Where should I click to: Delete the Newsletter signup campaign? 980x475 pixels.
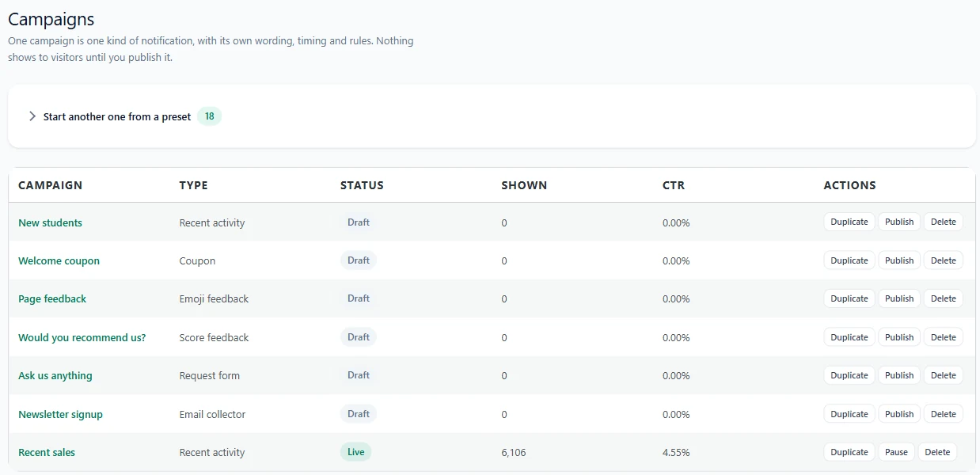coord(944,414)
